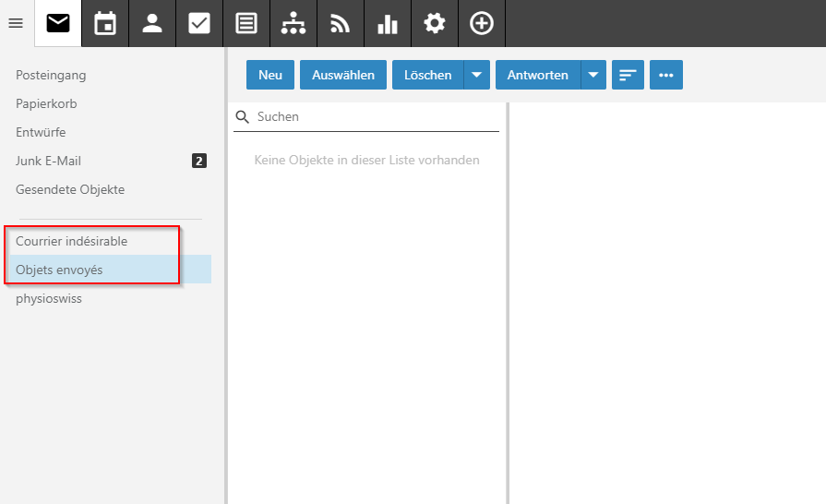
Task: Open the contacts person icon
Action: pos(152,24)
